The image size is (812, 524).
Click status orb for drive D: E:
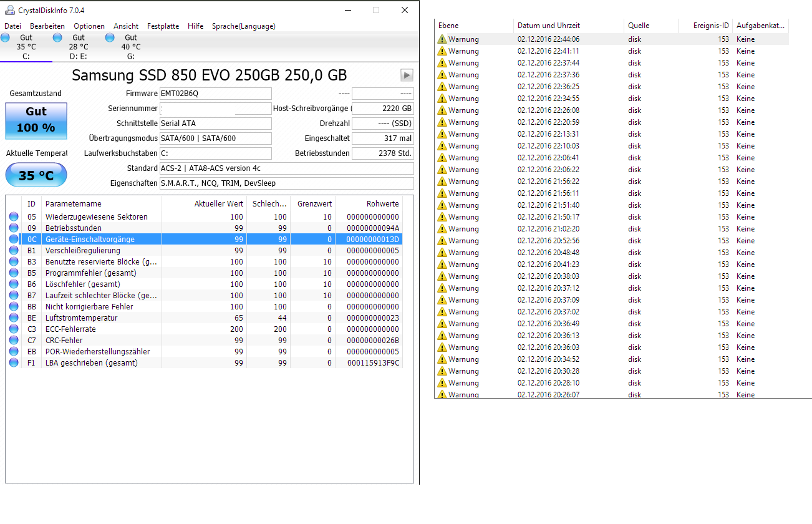(58, 38)
